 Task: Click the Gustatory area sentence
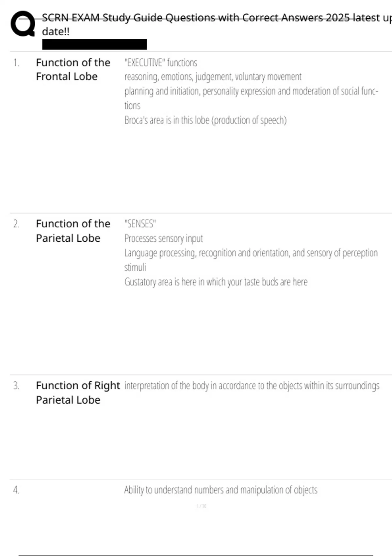[216, 282]
